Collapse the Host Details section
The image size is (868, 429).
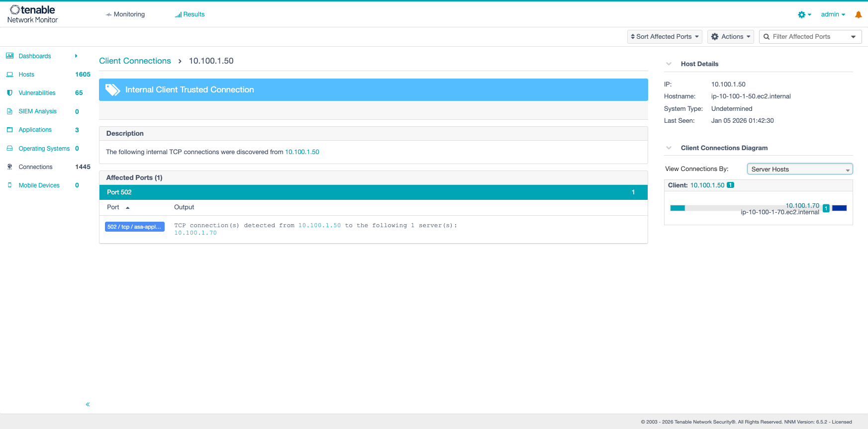pos(669,64)
